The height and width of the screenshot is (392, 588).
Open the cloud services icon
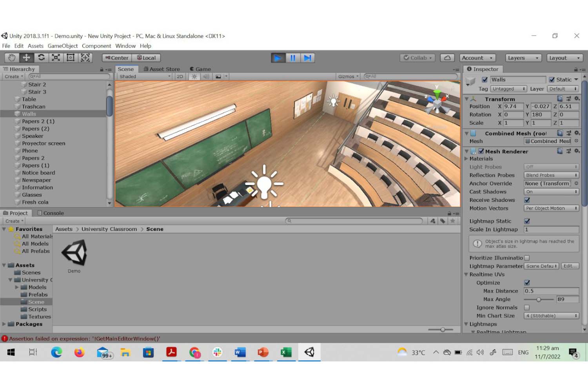pos(447,58)
